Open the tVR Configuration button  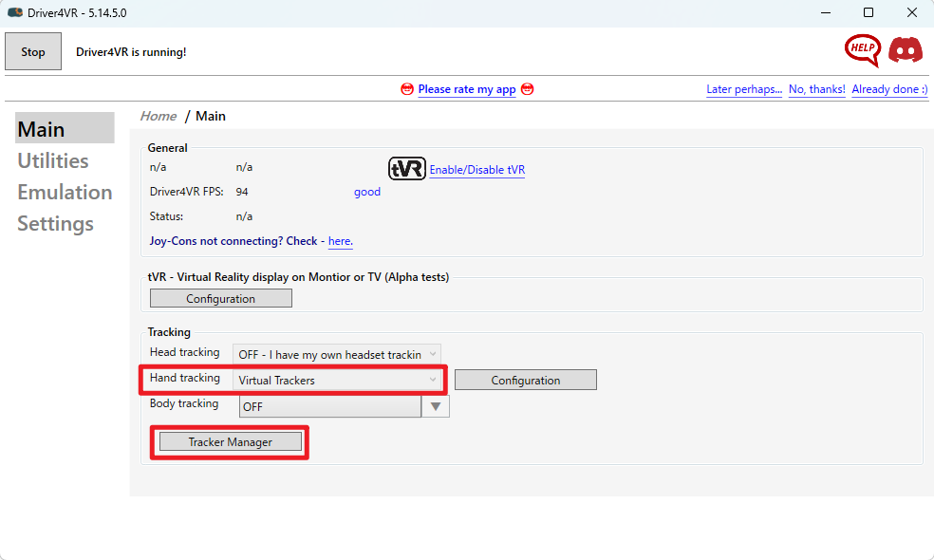[221, 298]
